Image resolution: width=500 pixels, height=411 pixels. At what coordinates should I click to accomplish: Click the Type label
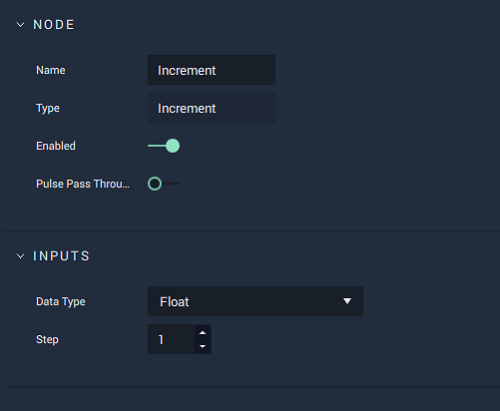48,108
